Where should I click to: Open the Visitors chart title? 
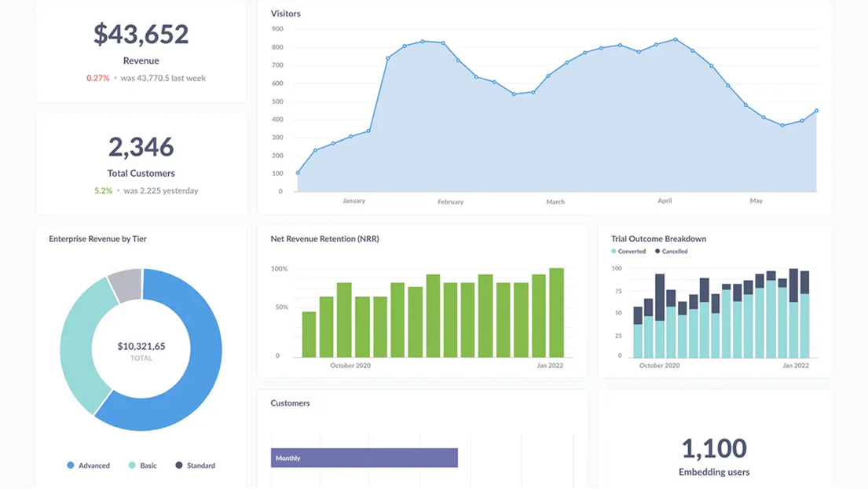285,13
